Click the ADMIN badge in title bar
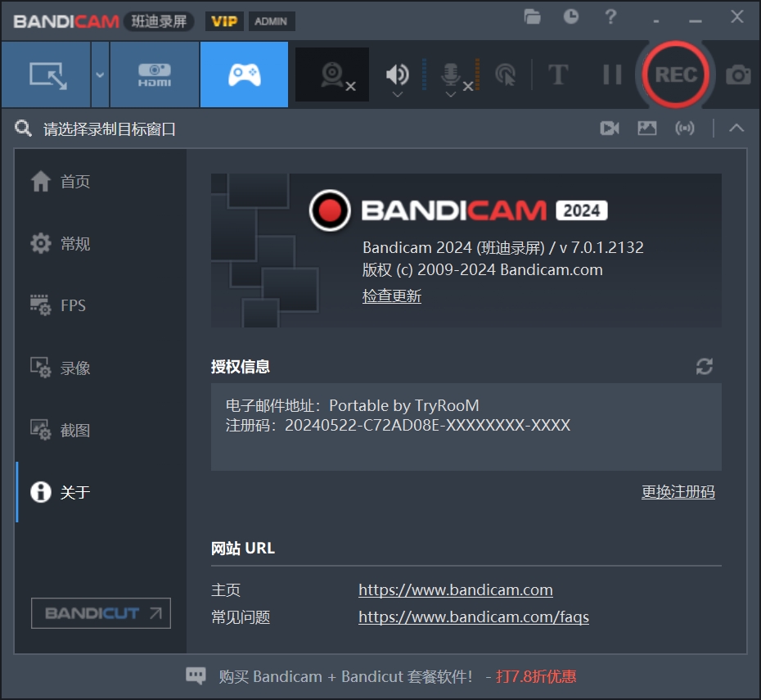 [x=271, y=21]
